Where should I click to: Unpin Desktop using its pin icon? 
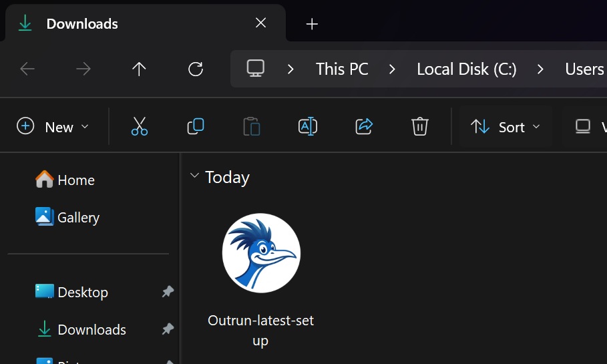(x=168, y=292)
